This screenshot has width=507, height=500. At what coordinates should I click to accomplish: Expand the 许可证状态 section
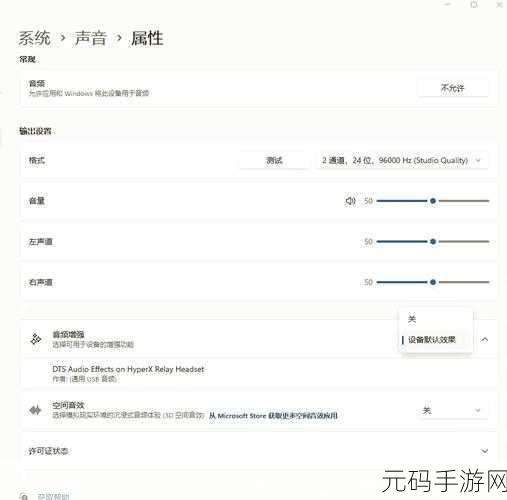(484, 451)
